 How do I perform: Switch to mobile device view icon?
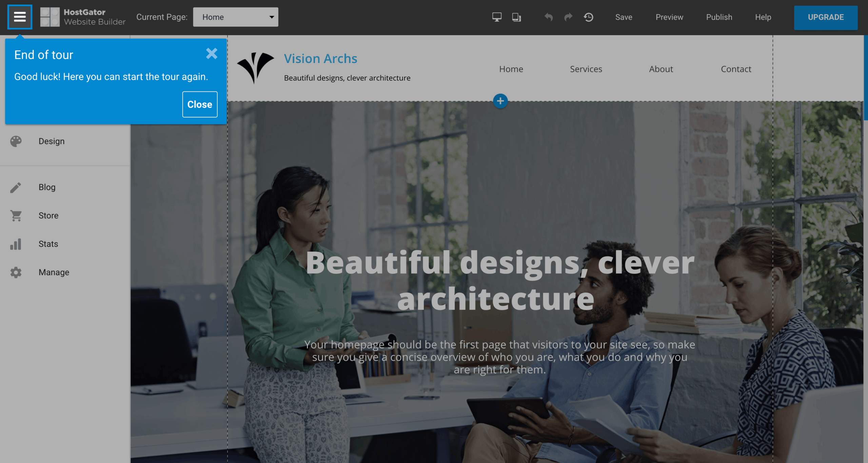tap(516, 17)
